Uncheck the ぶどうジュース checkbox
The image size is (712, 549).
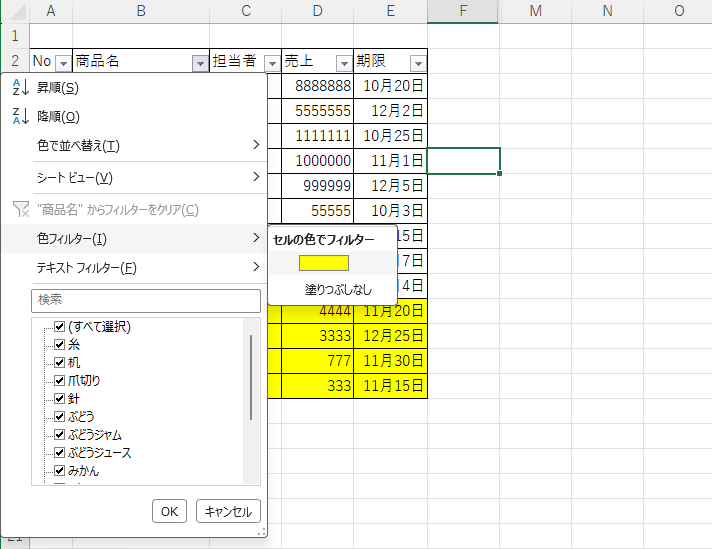[59, 452]
